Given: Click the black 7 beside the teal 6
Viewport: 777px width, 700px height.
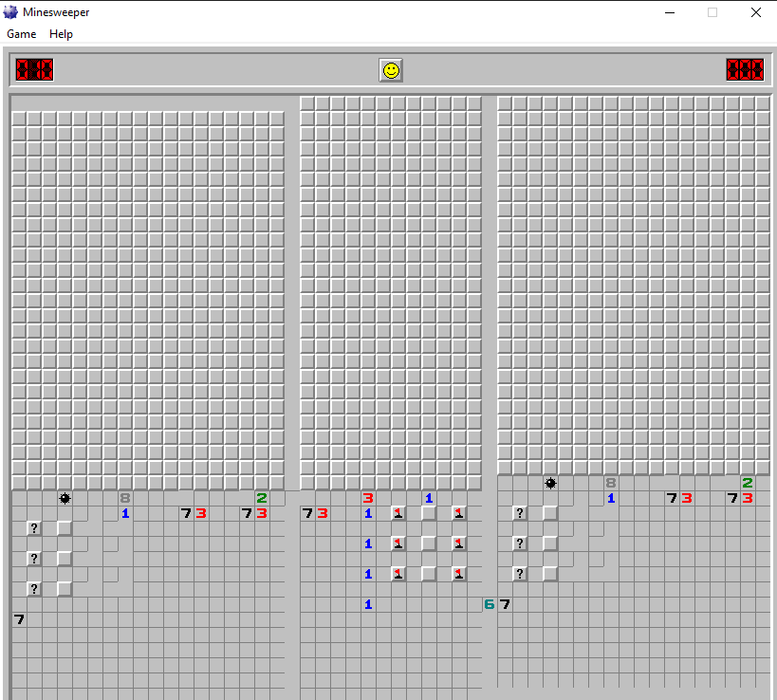Looking at the screenshot, I should (x=505, y=604).
